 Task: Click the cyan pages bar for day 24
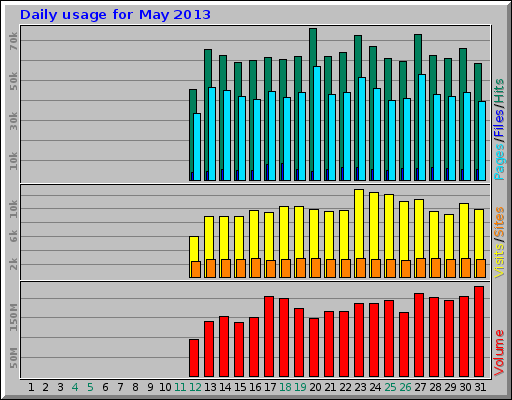pos(377,134)
